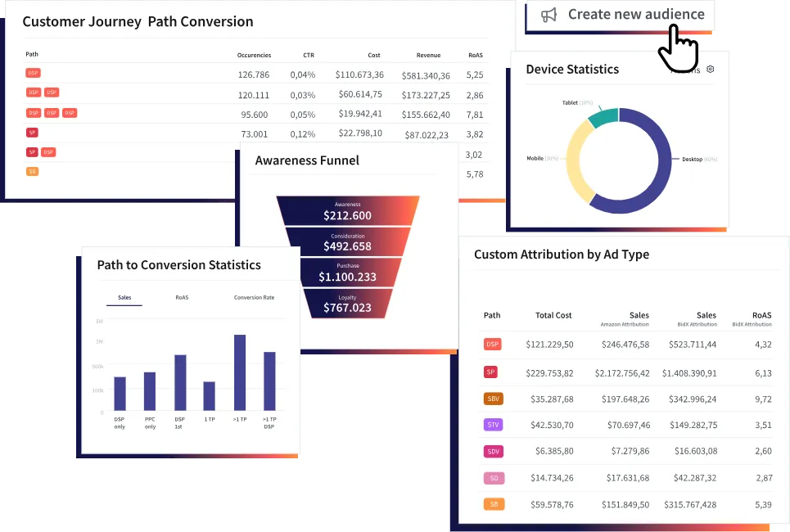This screenshot has height=532, width=790.
Task: Select the SDV ad type badge
Action: tap(493, 451)
